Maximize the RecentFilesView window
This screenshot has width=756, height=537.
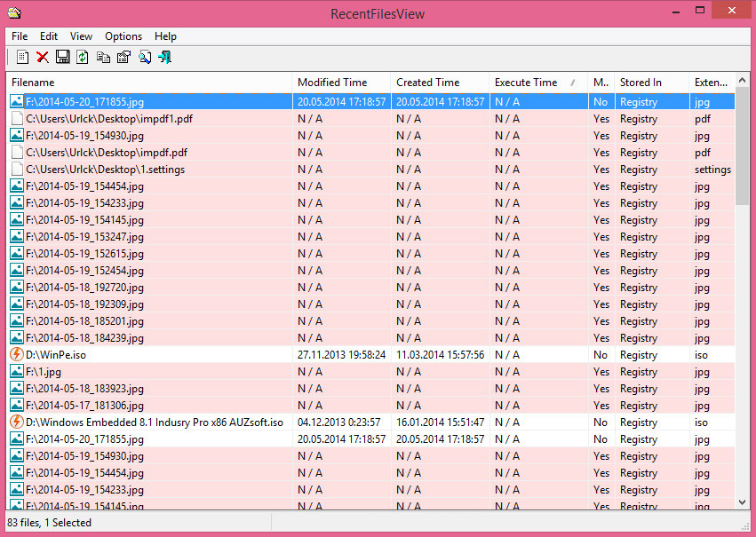[x=700, y=11]
